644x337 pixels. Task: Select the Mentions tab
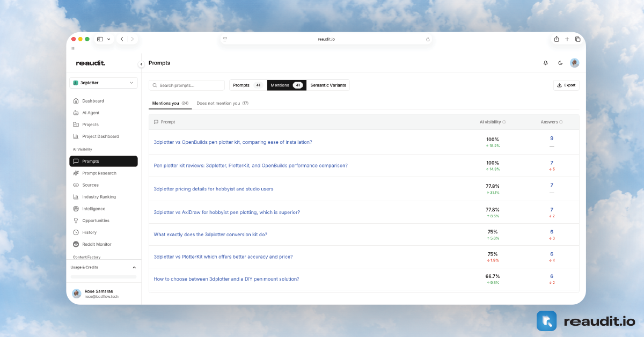pos(287,85)
